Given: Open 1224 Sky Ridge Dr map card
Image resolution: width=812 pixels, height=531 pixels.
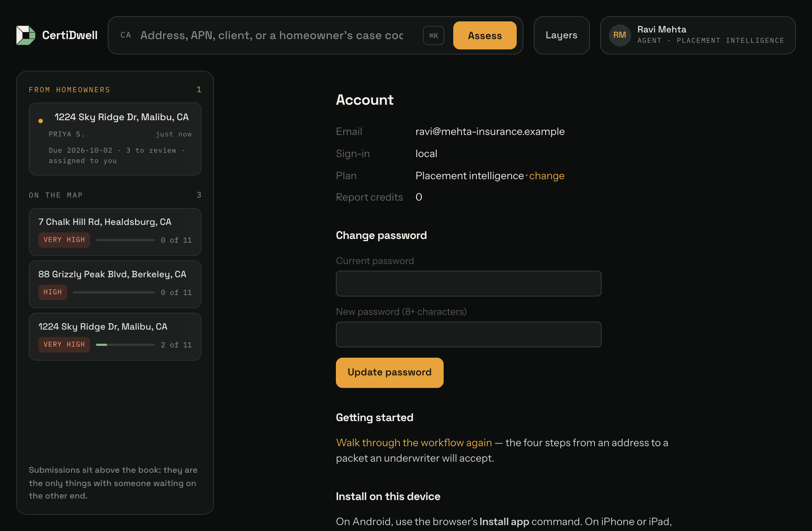Looking at the screenshot, I should 115,337.
